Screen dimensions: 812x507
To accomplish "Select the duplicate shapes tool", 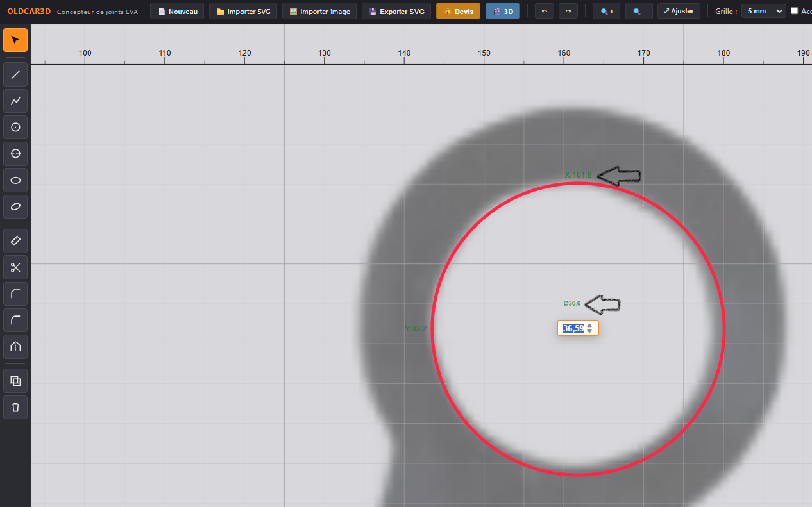I will click(x=15, y=381).
